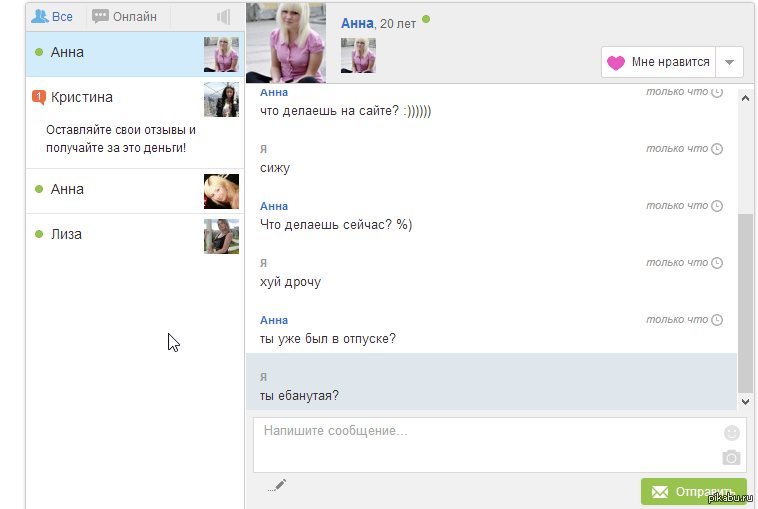
Task: Click the clock icon on the top message
Action: point(717,92)
